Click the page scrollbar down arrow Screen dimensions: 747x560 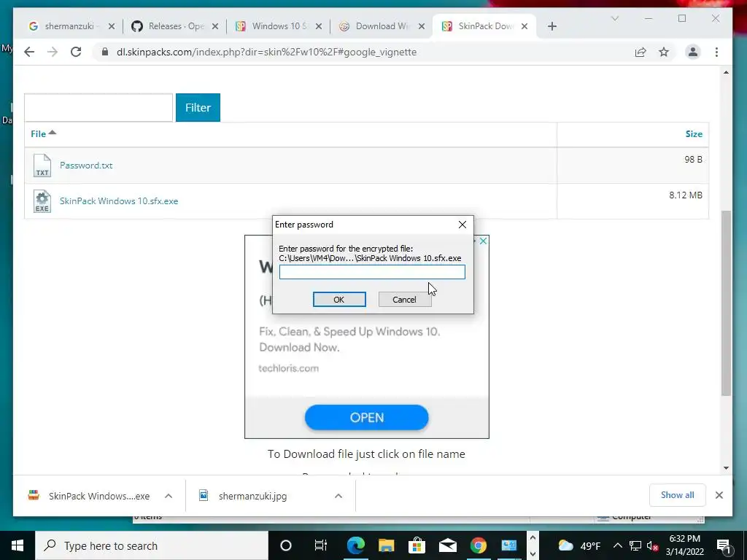coord(726,468)
